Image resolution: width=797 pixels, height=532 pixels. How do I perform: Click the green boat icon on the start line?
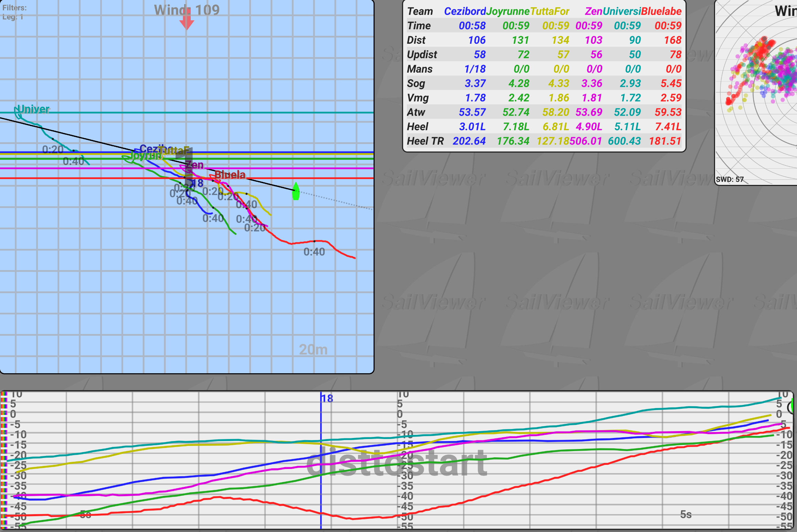tap(295, 192)
